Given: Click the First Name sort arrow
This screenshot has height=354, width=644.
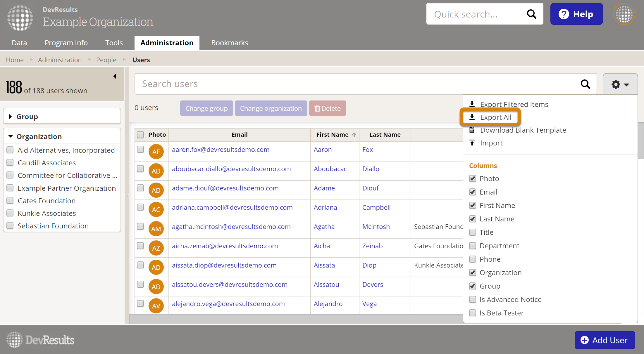Looking at the screenshot, I should click(x=354, y=135).
